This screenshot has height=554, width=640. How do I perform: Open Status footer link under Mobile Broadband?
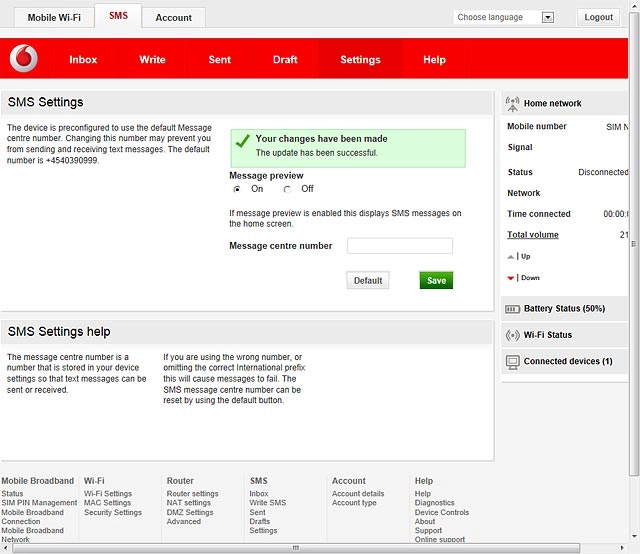[12, 494]
